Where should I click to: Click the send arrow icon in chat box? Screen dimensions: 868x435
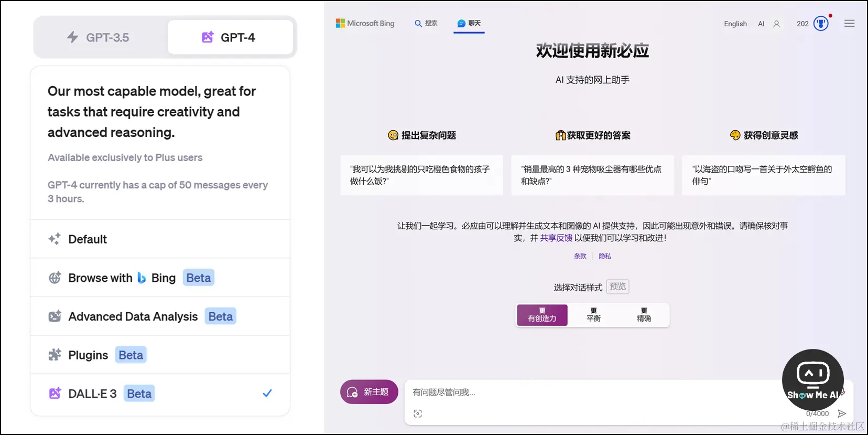point(842,413)
